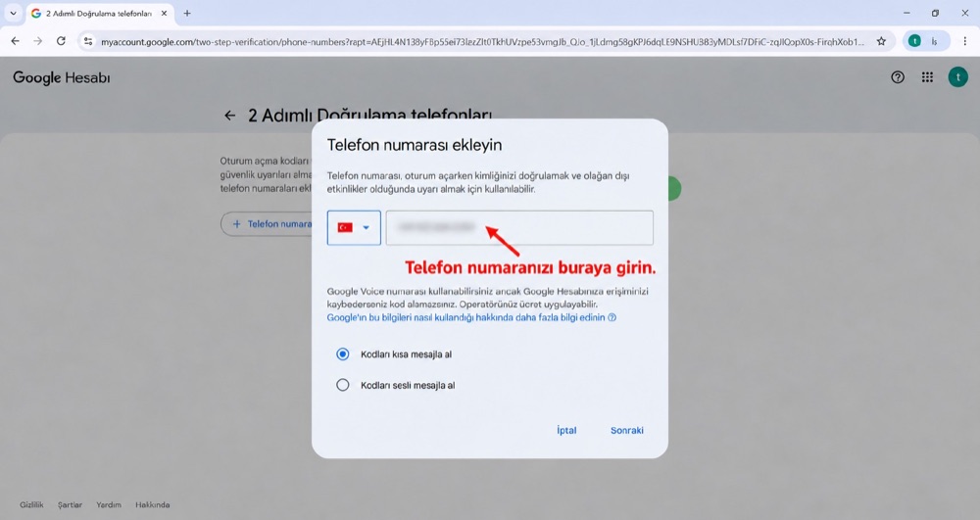Click the 'Telefon numarası' add button behind dialog
Image resolution: width=980 pixels, height=520 pixels.
coord(267,224)
